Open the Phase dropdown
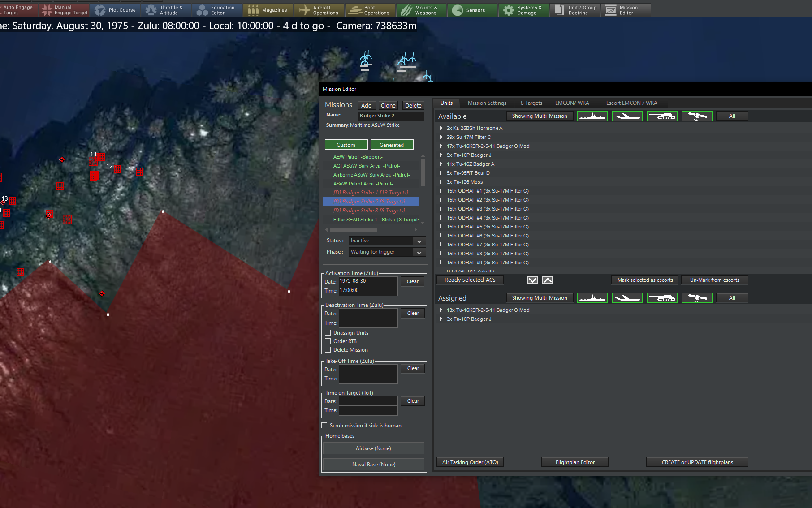Image resolution: width=812 pixels, height=508 pixels. [387, 252]
